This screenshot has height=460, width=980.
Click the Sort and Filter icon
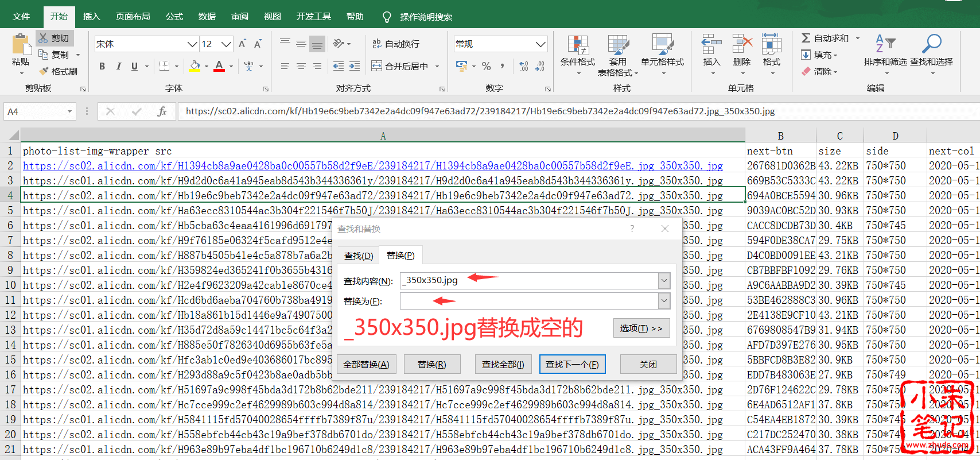[x=885, y=44]
